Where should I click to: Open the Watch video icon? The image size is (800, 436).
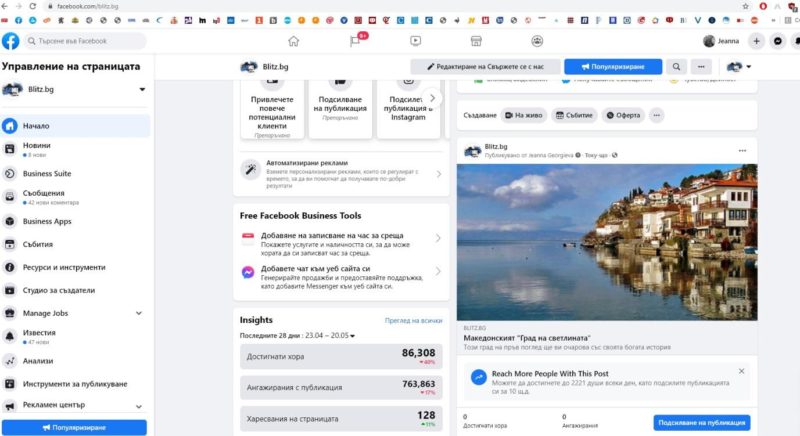click(415, 41)
